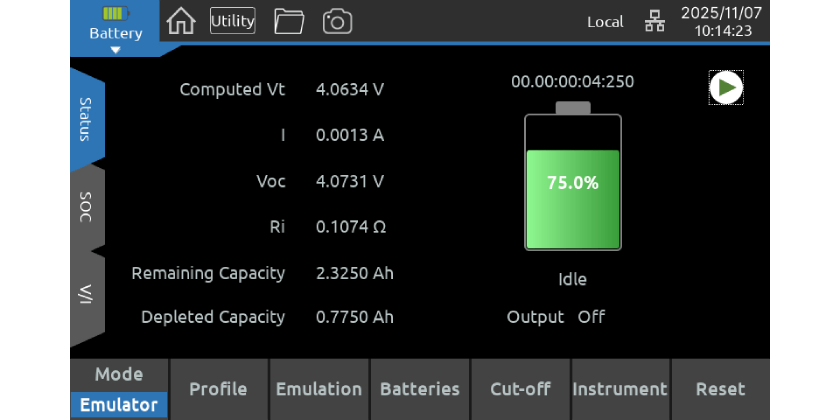Open the Profile softkey menu

pyautogui.click(x=219, y=390)
